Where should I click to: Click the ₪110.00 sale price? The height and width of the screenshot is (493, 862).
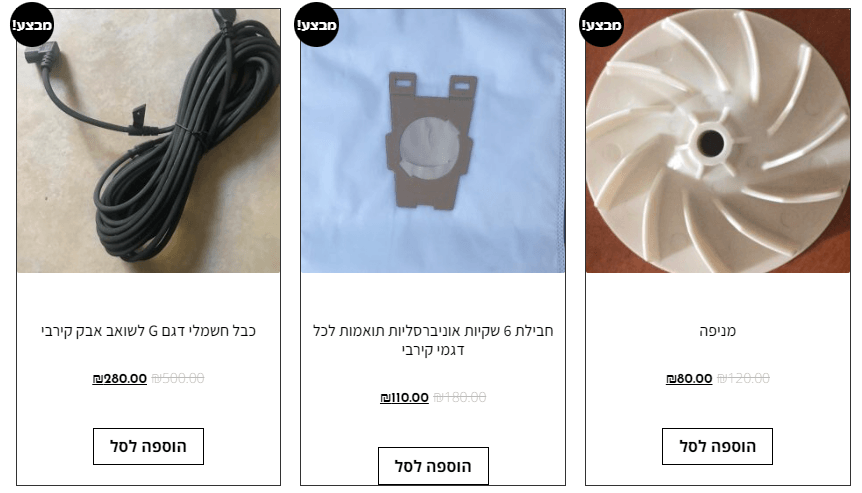[x=404, y=397]
